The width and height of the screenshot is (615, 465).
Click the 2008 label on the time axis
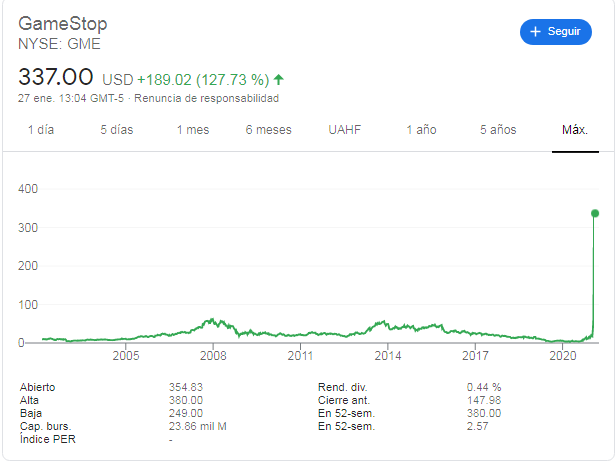(x=213, y=355)
